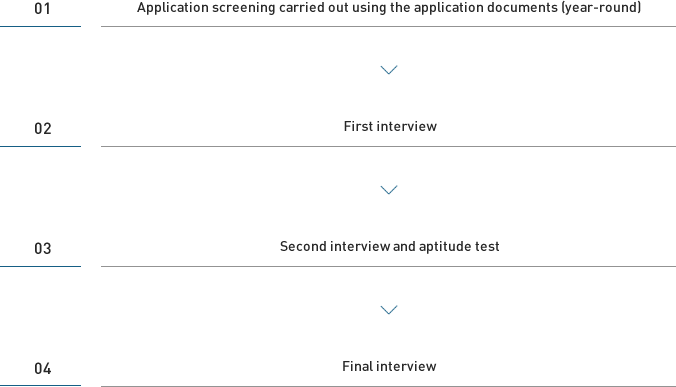The width and height of the screenshot is (676, 387).
Task: Click the blue underline beneath number 04
Action: [x=41, y=385]
